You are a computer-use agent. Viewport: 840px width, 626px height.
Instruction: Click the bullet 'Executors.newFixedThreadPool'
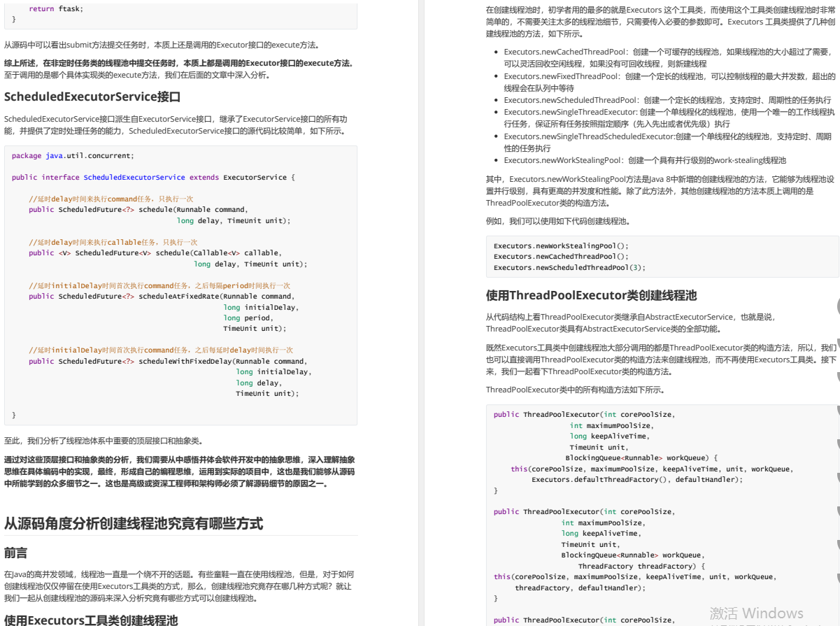point(669,82)
